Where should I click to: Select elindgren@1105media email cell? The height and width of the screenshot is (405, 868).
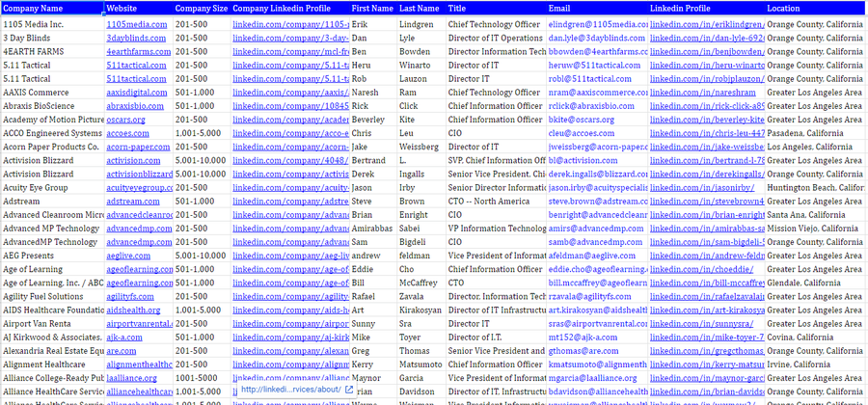coord(597,24)
